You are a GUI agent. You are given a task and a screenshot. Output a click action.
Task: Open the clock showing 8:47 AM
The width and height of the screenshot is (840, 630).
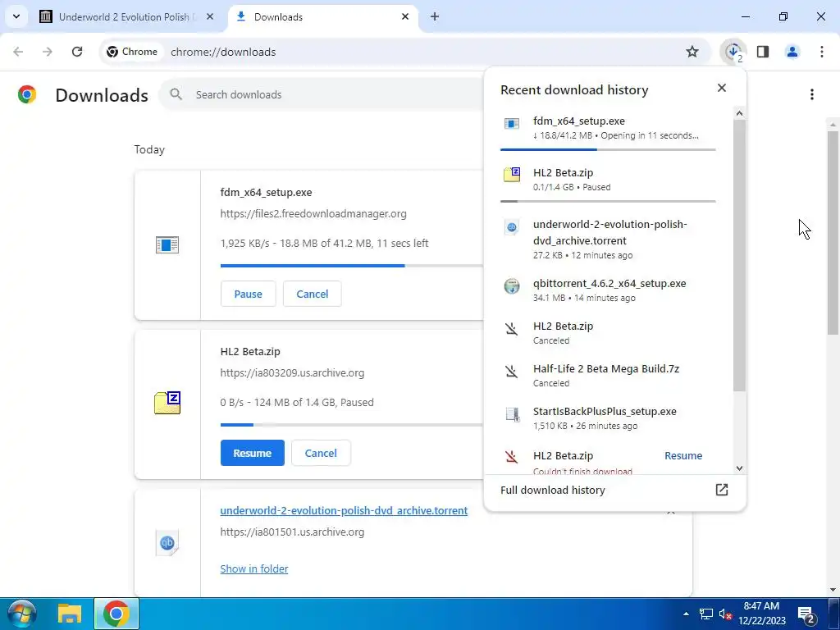[x=762, y=614]
